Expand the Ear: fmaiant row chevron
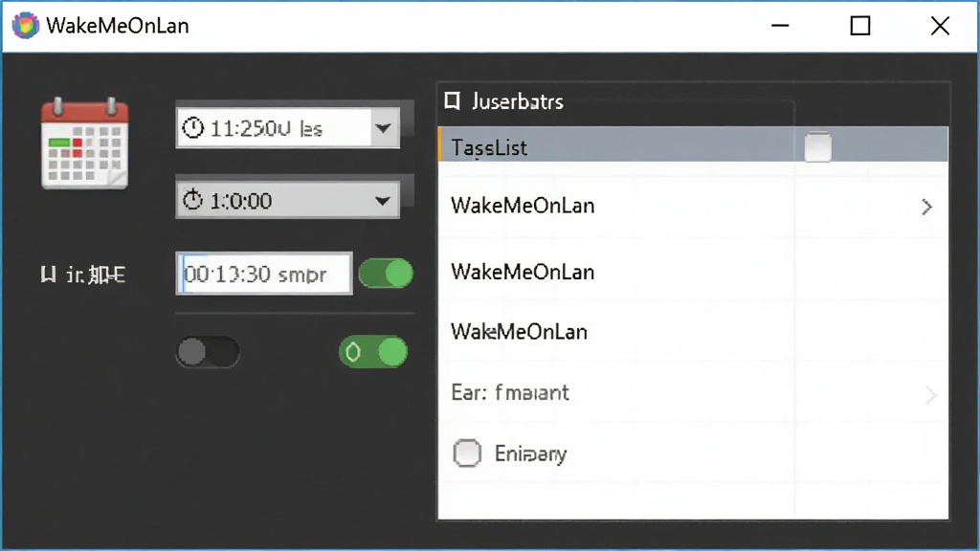 click(931, 395)
